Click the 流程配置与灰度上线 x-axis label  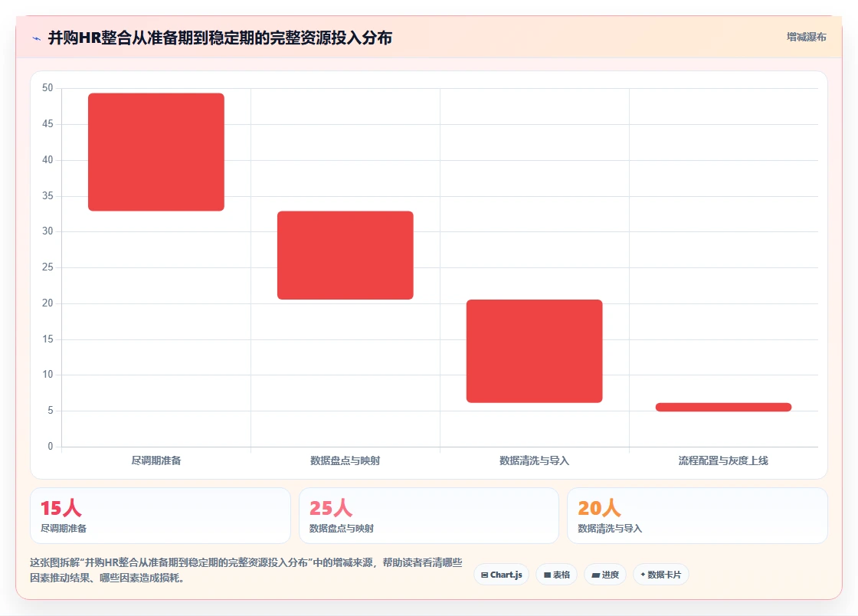723,460
